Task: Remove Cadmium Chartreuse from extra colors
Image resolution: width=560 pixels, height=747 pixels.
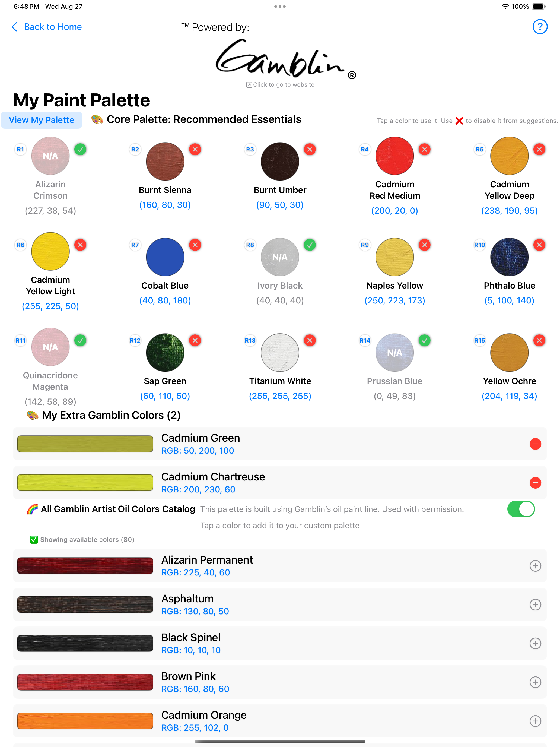Action: [x=535, y=483]
